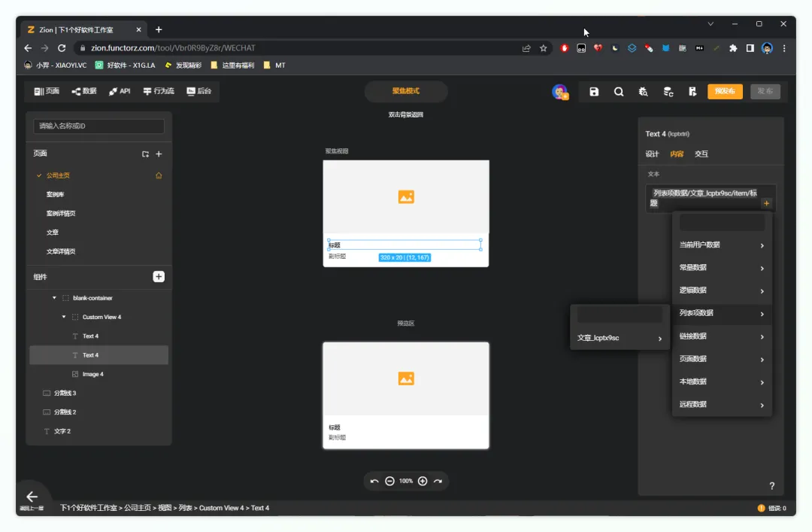The height and width of the screenshot is (532, 812).
Task: Expand 列表项数据 submenu
Action: pos(722,313)
